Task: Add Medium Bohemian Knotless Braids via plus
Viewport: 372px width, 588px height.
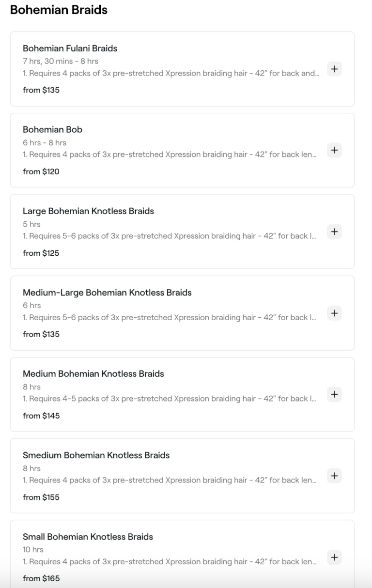Action: 334,395
